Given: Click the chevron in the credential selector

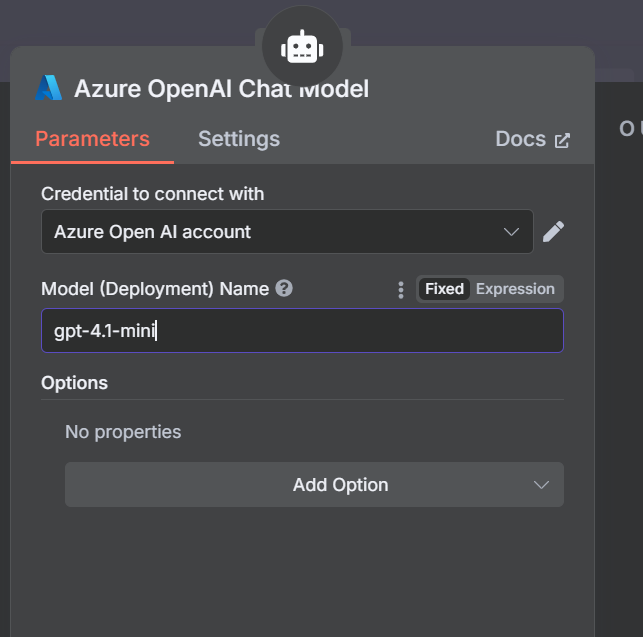Looking at the screenshot, I should click(x=511, y=232).
